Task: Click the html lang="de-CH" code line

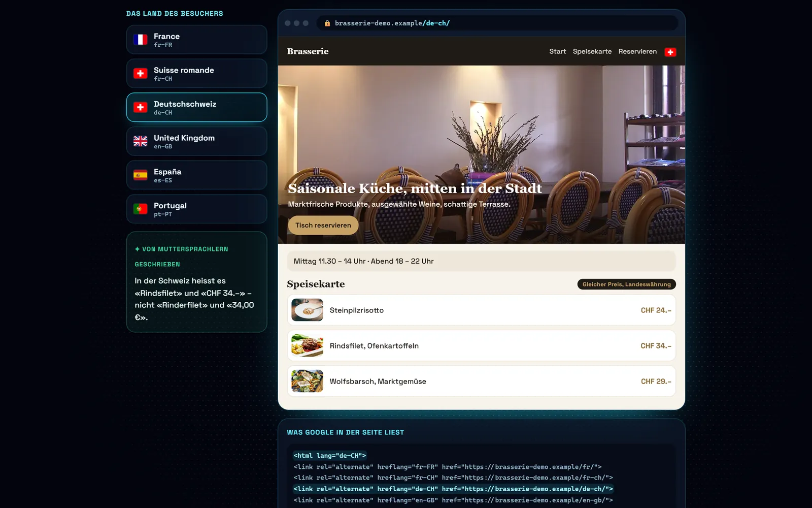Action: point(330,456)
